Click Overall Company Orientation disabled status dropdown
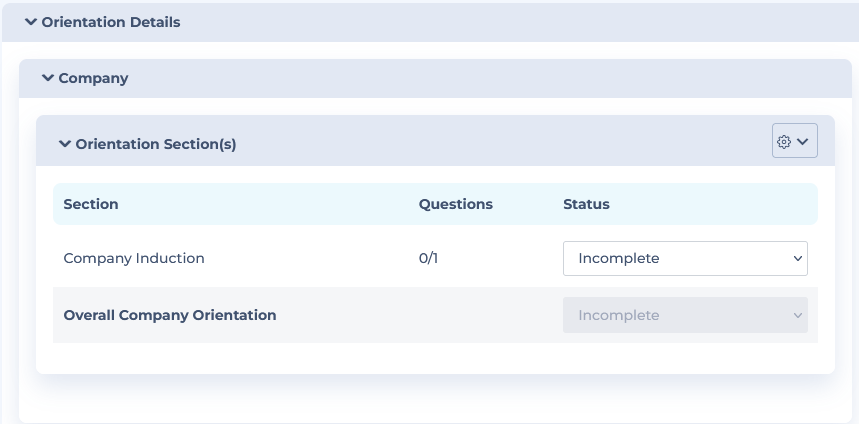This screenshot has width=859, height=424. pyautogui.click(x=685, y=315)
